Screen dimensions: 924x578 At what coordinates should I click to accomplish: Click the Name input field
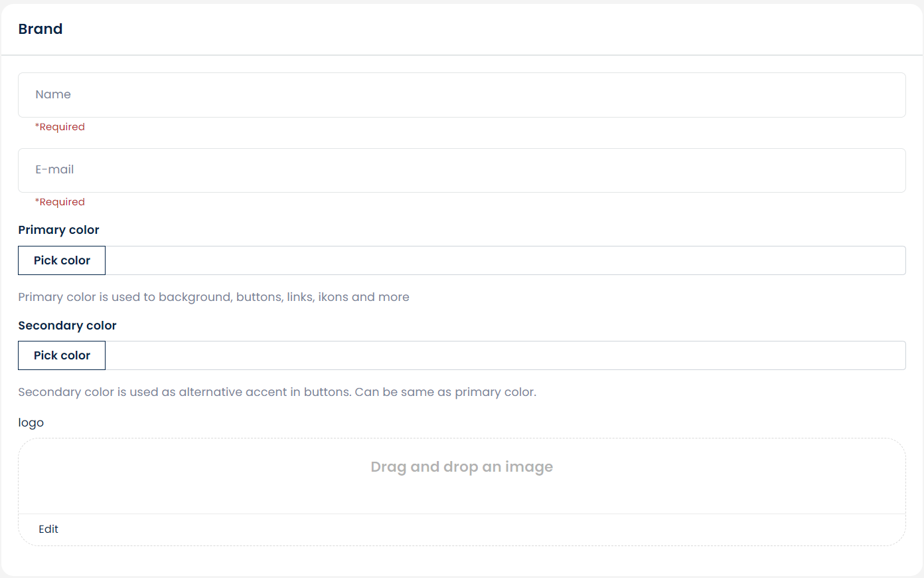461,95
